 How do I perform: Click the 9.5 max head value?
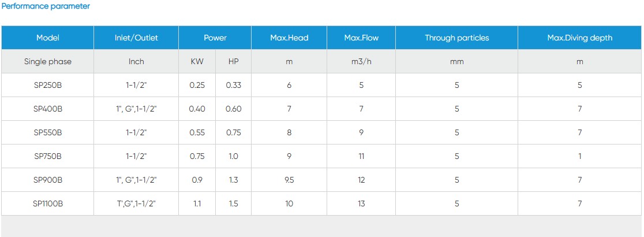[289, 180]
